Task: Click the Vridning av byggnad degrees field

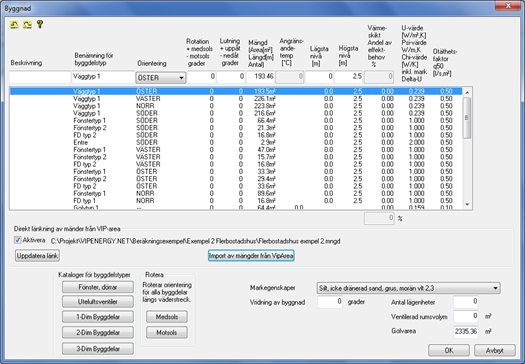Action: pyautogui.click(x=330, y=302)
